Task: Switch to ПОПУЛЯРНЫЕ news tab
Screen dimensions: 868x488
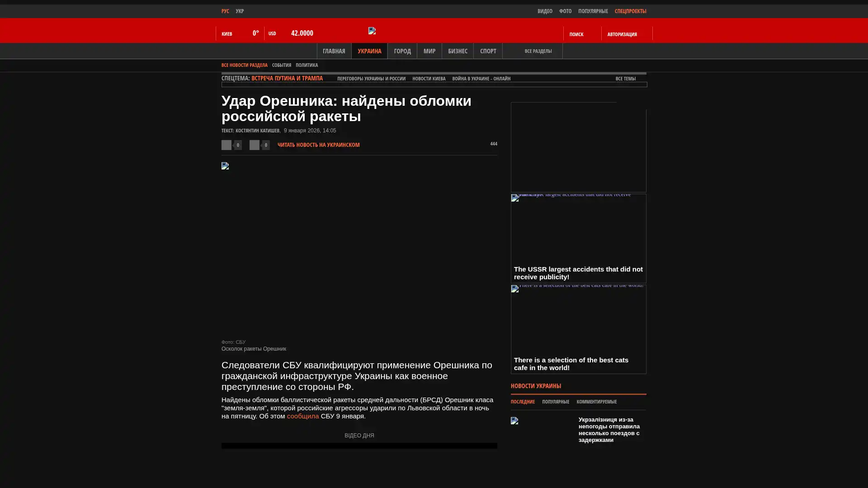Action: click(555, 402)
